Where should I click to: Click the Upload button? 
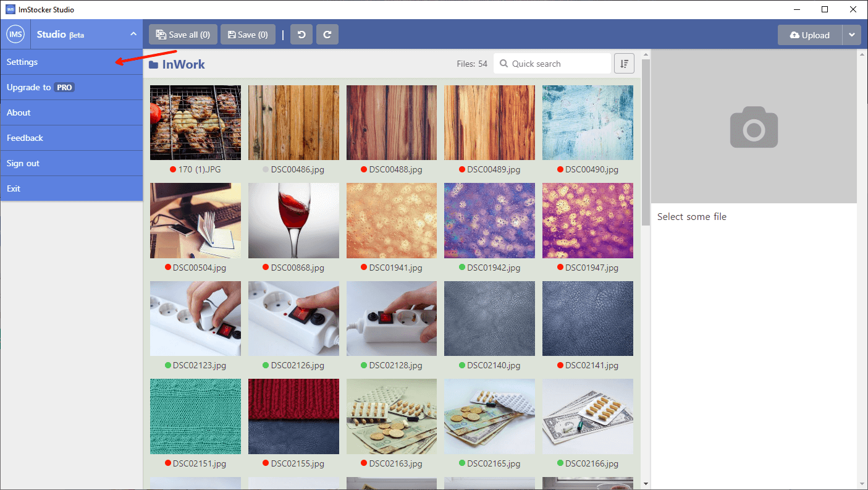point(810,35)
